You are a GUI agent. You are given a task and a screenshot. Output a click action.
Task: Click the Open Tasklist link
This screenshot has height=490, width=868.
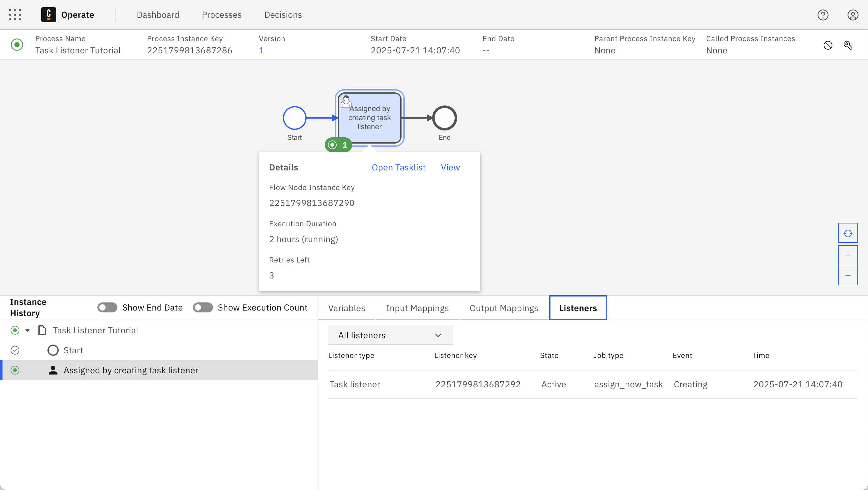click(x=398, y=167)
